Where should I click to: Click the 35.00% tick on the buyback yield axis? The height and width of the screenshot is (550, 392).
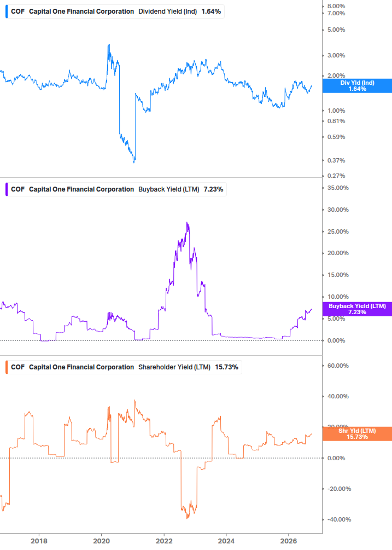point(338,188)
